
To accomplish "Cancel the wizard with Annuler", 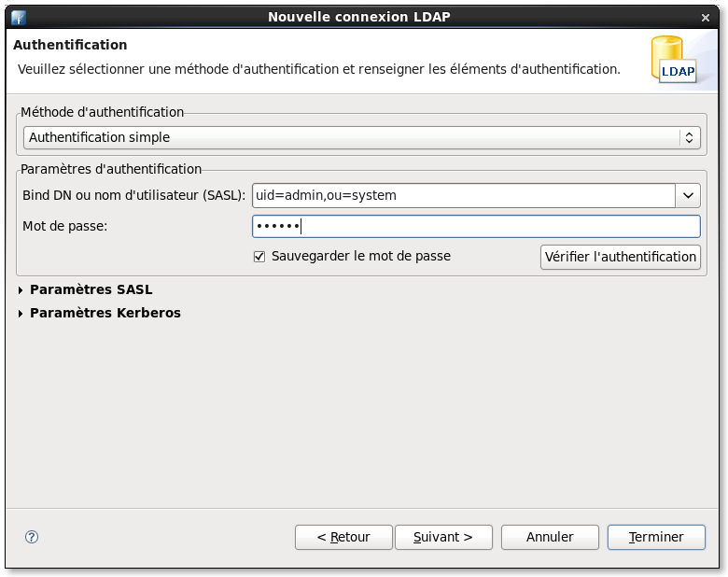I will pyautogui.click(x=550, y=537).
